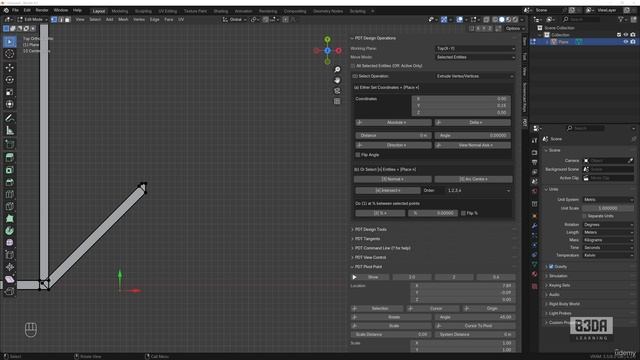Choose the Rotate tool in toolbar

click(9, 80)
